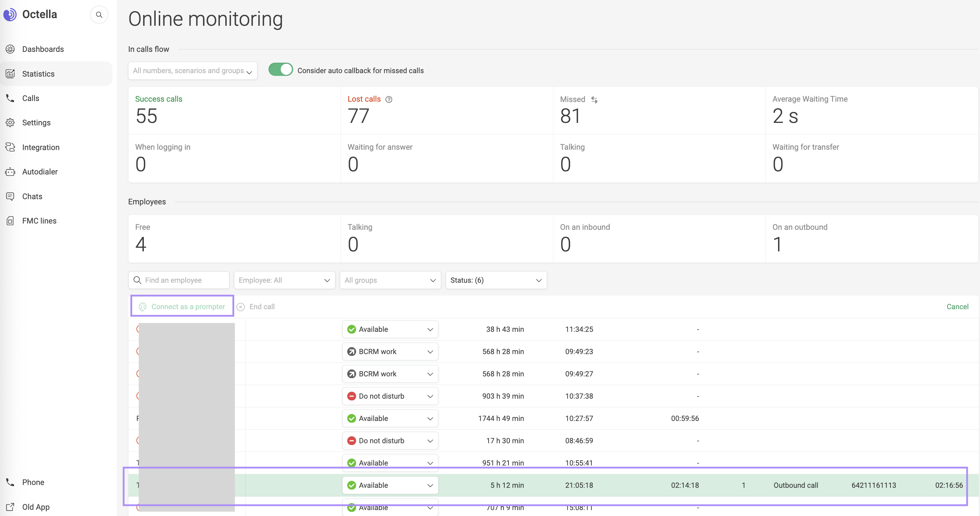The height and width of the screenshot is (516, 980).
Task: Click the green Cancel link
Action: click(x=957, y=306)
